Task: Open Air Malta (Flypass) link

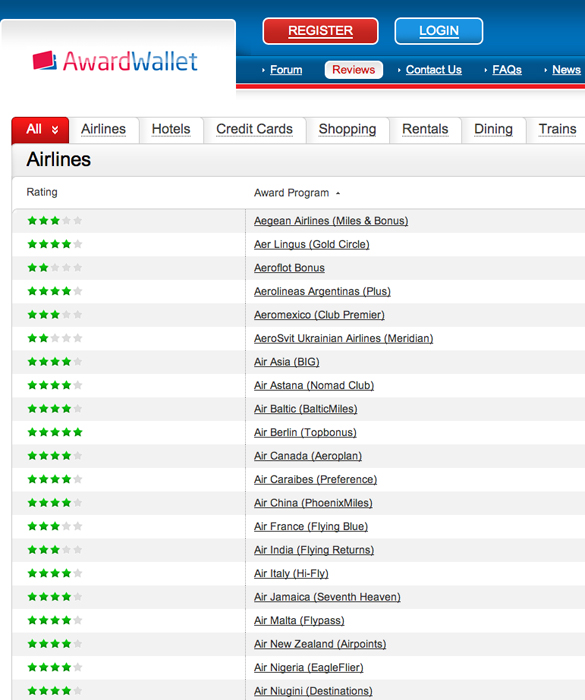Action: pyautogui.click(x=299, y=621)
